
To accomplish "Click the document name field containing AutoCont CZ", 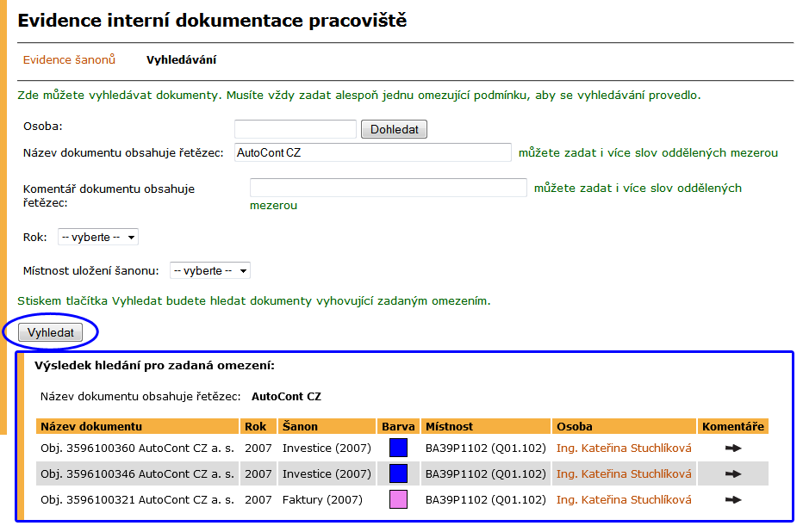I will click(373, 152).
